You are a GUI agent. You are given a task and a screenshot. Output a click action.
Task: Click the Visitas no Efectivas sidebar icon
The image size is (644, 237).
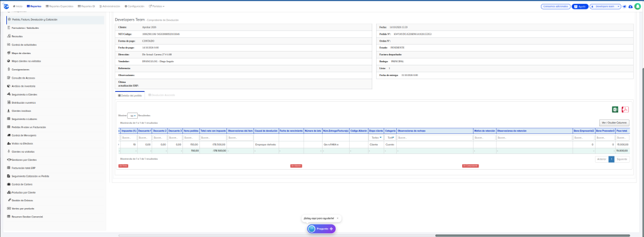click(x=9, y=144)
